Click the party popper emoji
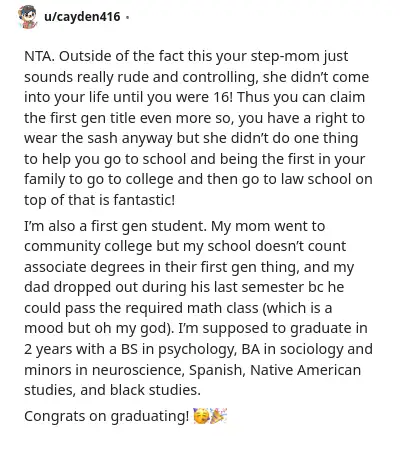The width and height of the screenshot is (400, 451). point(218,416)
